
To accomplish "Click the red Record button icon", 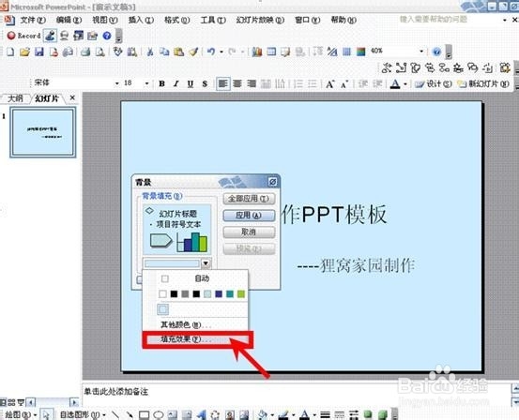I will coord(11,36).
